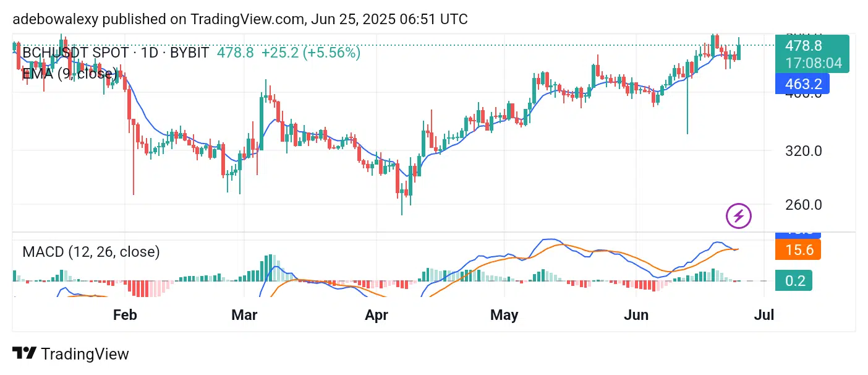
Task: Click the blue 463.2 EMA price tag
Action: tap(802, 84)
